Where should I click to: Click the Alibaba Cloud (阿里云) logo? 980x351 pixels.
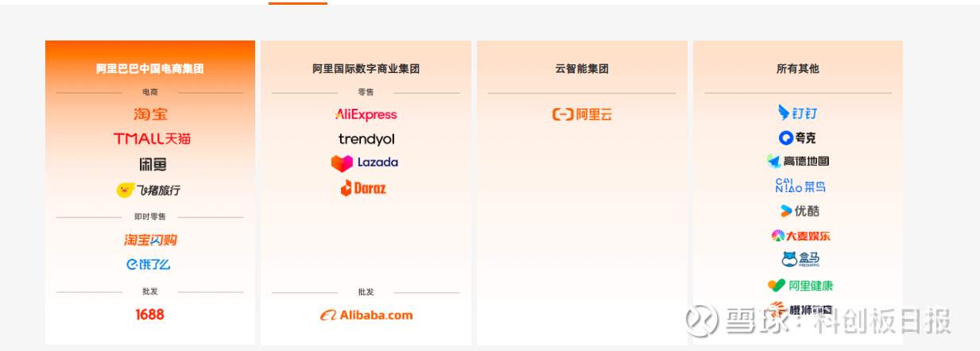583,114
